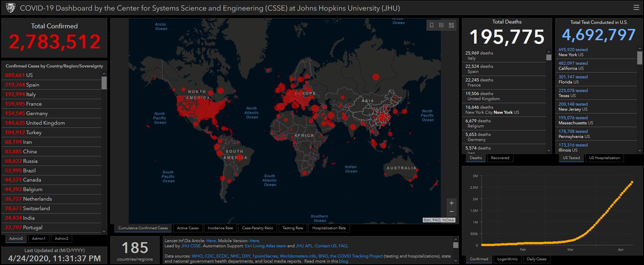Open the Lancet article Here link
Image resolution: width=644 pixels, height=265 pixels.
pyautogui.click(x=211, y=241)
